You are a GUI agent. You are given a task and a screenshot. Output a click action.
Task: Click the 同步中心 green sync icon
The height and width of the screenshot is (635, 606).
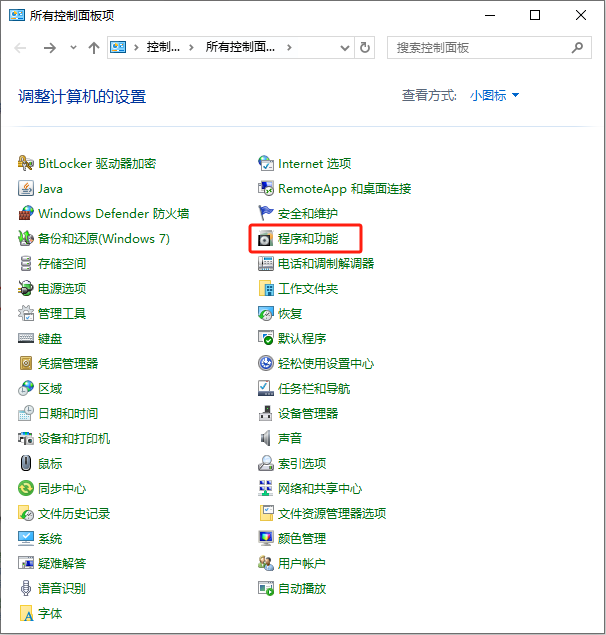point(26,488)
